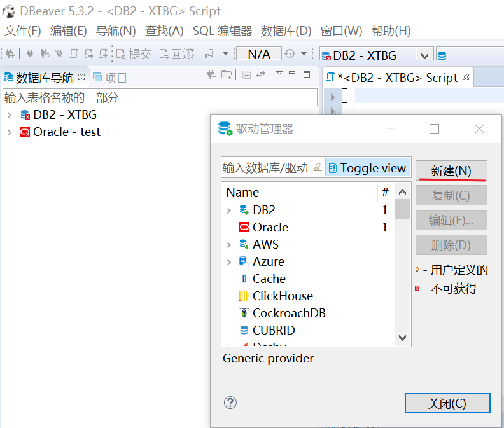This screenshot has width=504, height=428.
Task: Switch to <DB2 - XTBG> Script editor tab
Action: click(x=397, y=78)
